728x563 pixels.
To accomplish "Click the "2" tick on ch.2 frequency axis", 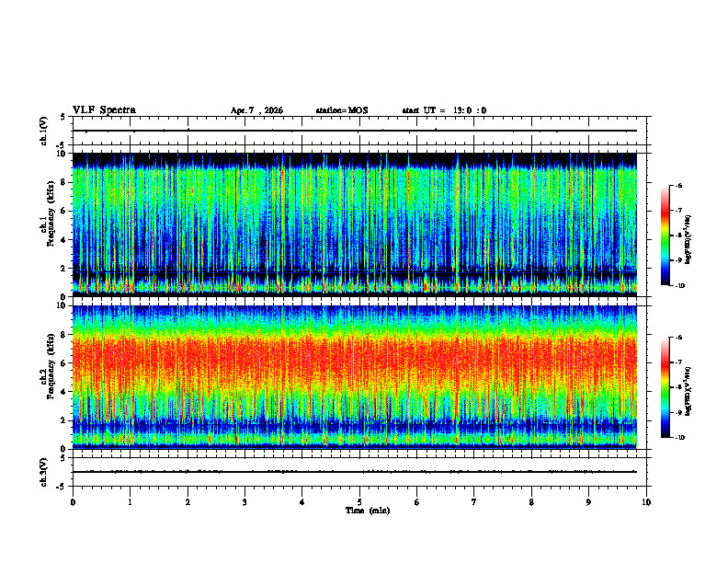I will pos(63,420).
